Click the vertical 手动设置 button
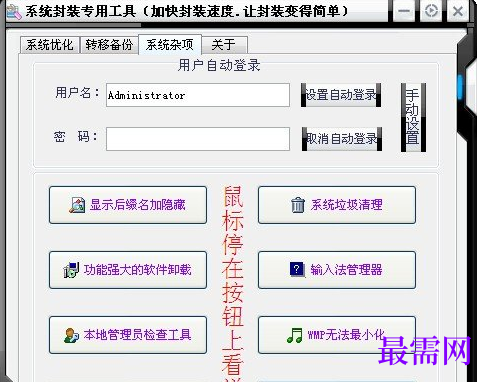This screenshot has height=382, width=490. pos(413,117)
